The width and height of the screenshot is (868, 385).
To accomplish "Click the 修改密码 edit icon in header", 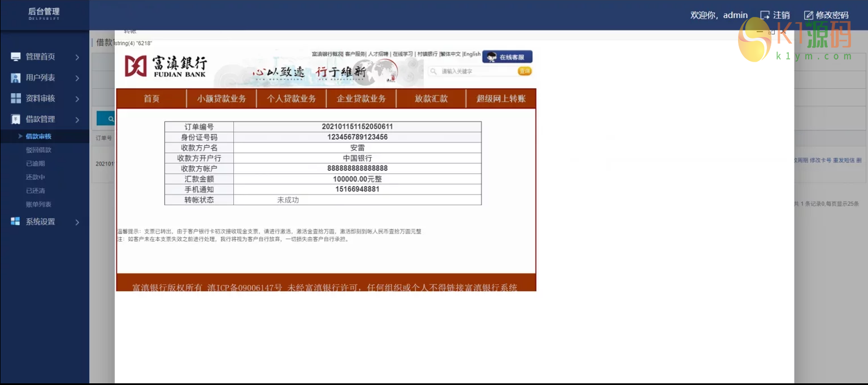I will pos(809,15).
